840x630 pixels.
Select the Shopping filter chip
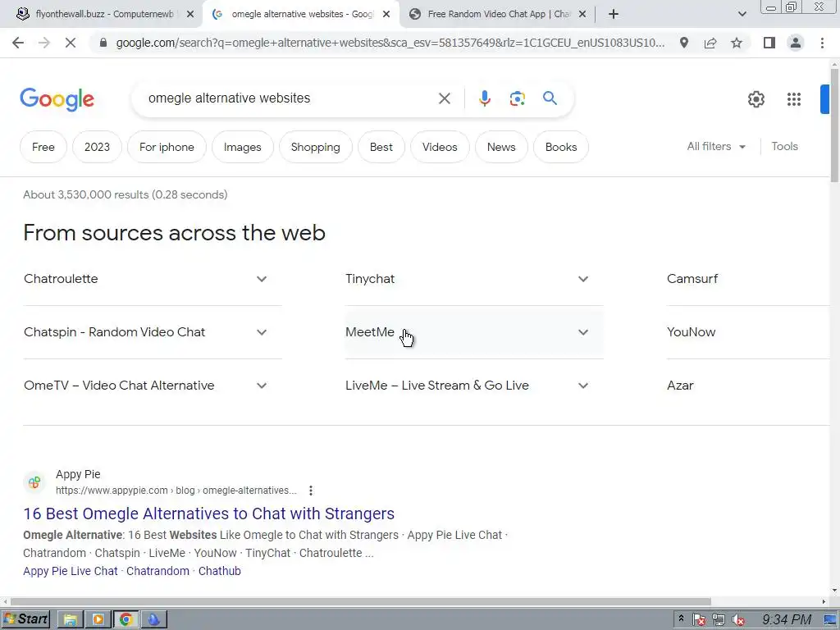coord(316,147)
